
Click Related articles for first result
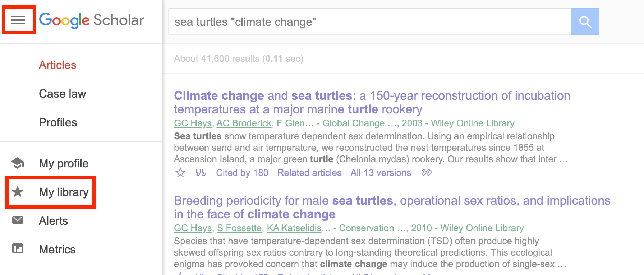coord(309,173)
